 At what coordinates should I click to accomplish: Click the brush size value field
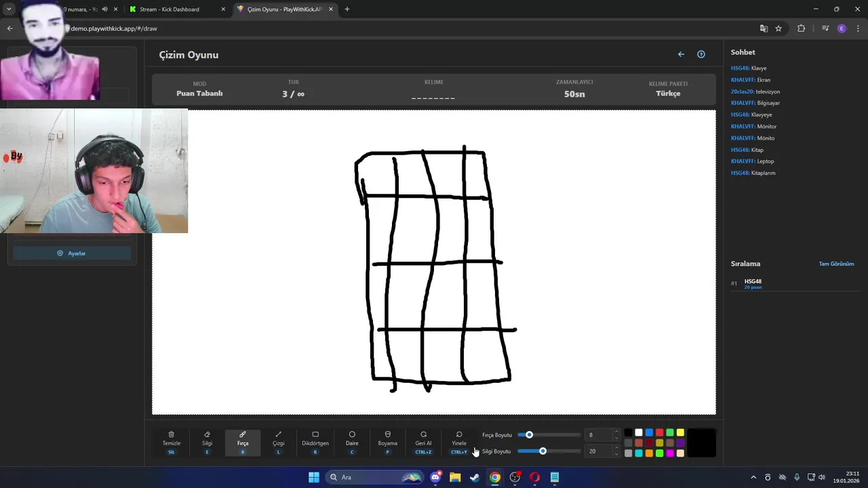(598, 434)
